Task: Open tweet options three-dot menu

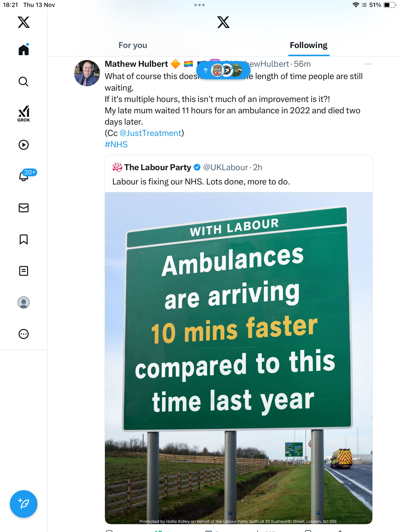Action: pyautogui.click(x=368, y=64)
